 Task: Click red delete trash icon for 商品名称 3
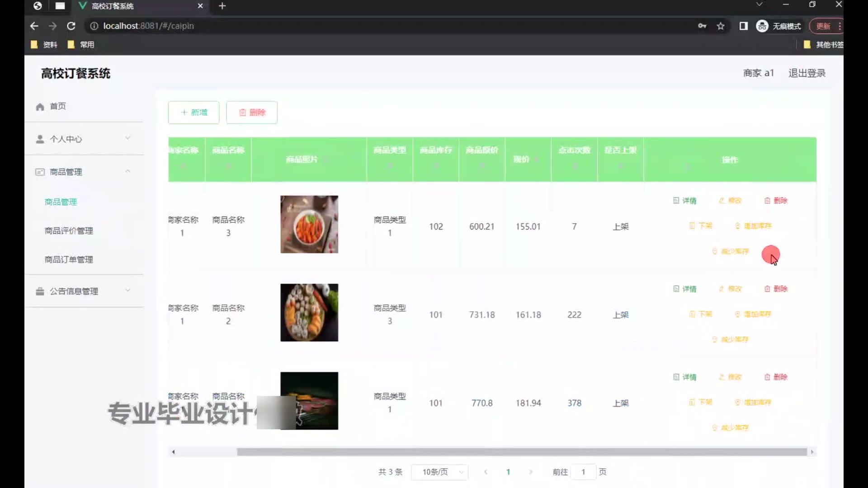point(767,201)
